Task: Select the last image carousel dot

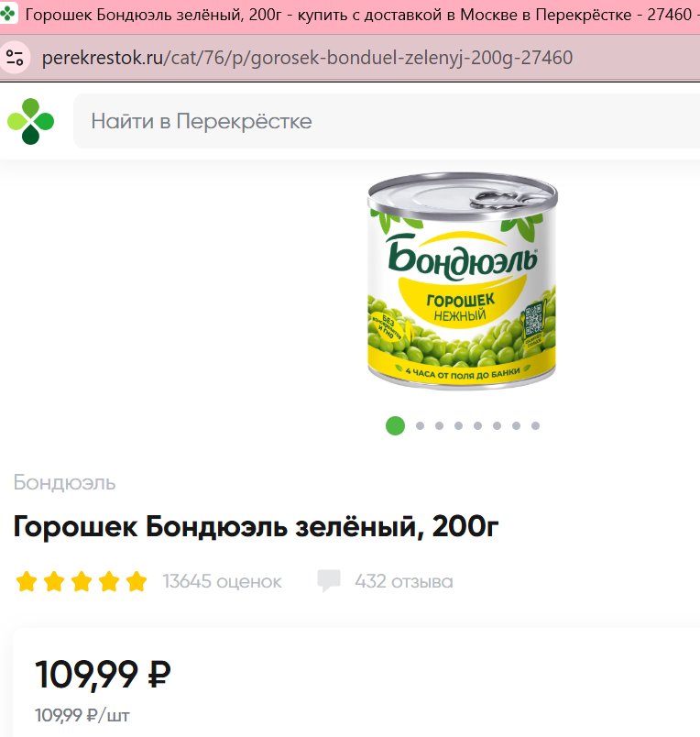Action: [535, 426]
